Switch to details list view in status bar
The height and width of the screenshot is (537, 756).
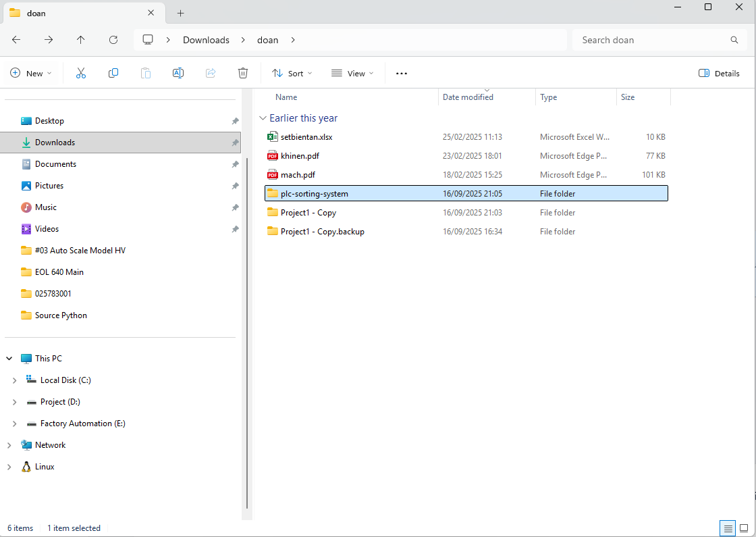point(728,528)
